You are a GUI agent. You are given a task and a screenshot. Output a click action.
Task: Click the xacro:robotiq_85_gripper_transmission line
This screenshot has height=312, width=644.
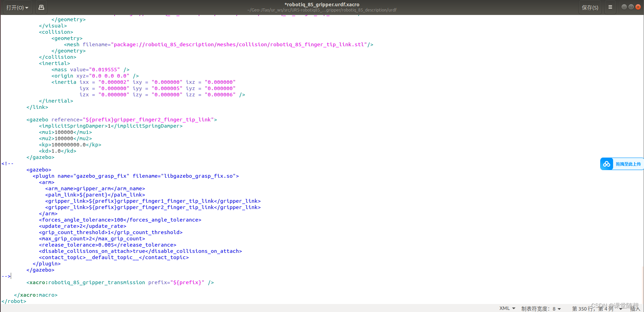tap(120, 282)
